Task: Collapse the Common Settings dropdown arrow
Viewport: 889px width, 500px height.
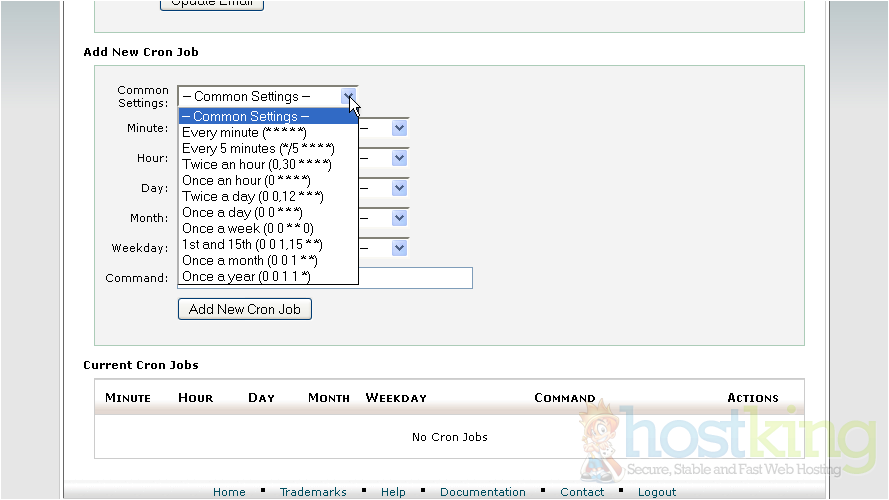Action: [x=348, y=97]
